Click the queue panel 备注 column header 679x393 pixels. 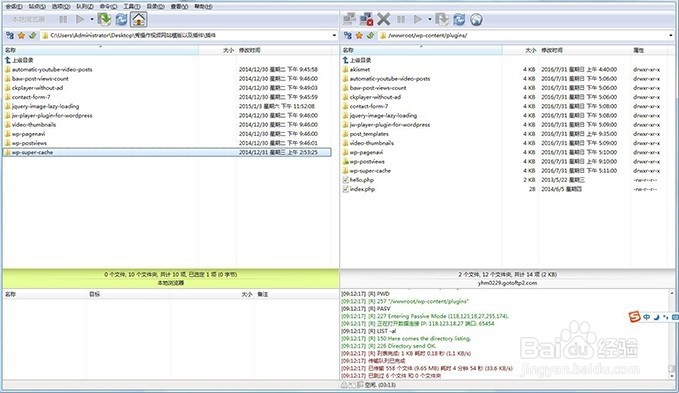[x=297, y=294]
